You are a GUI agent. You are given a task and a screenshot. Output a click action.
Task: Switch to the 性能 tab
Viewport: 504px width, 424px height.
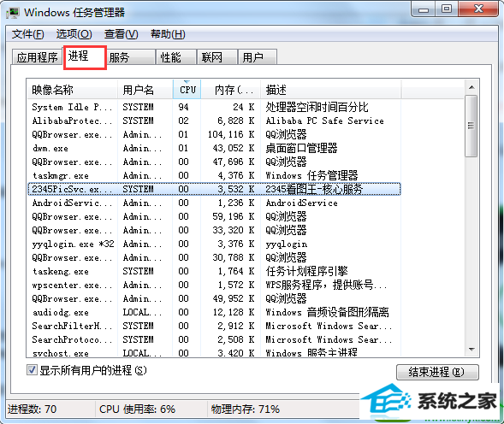point(176,57)
